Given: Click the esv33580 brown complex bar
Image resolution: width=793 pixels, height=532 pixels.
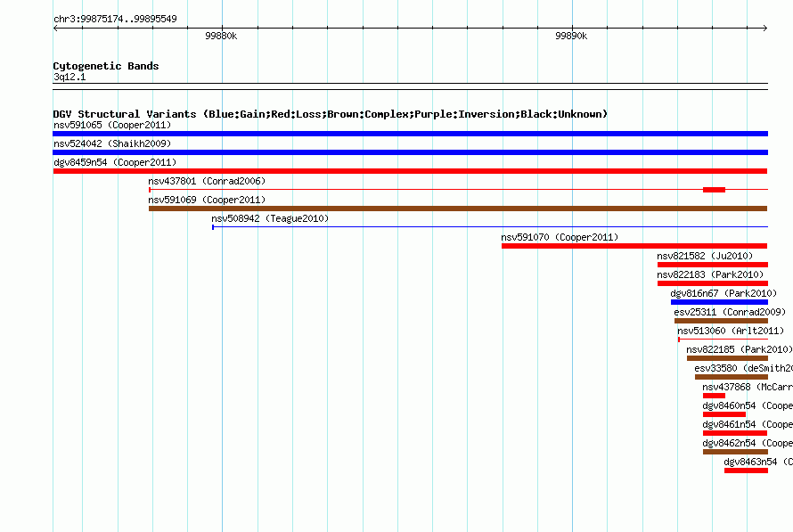Looking at the screenshot, I should 732,377.
